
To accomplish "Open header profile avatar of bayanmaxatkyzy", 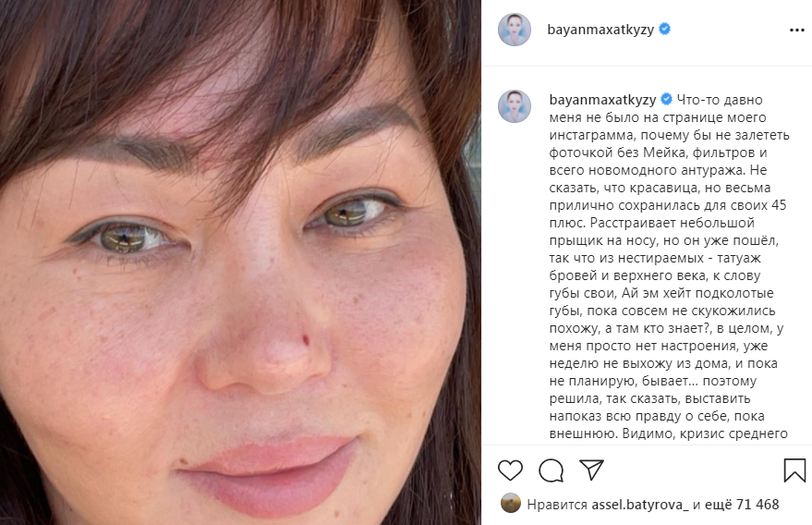I will point(515,30).
